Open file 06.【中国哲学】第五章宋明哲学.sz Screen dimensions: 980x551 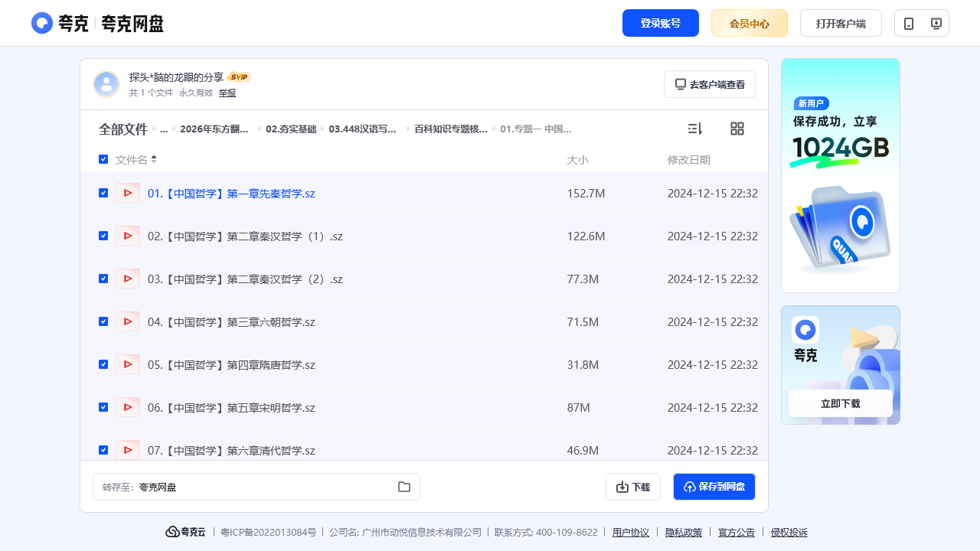pyautogui.click(x=231, y=408)
